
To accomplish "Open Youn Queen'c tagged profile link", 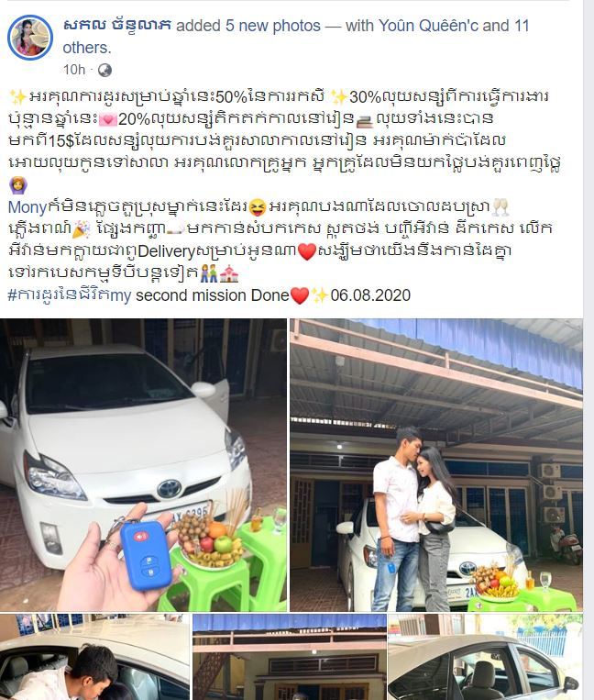I will (x=429, y=26).
